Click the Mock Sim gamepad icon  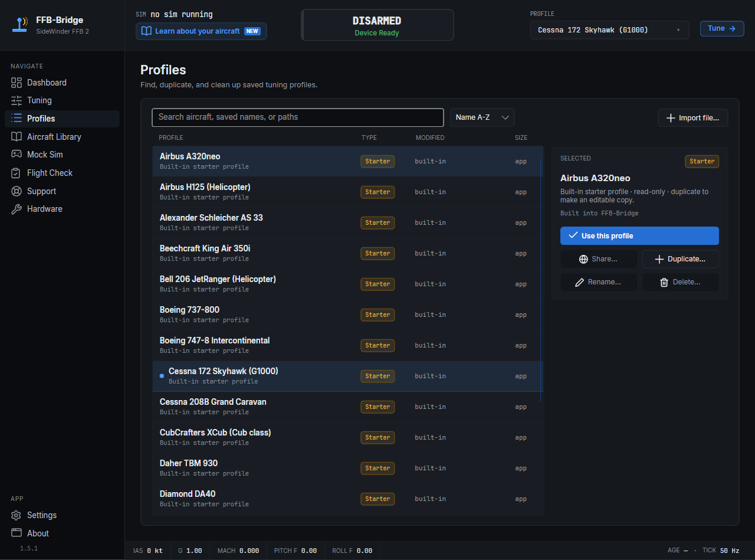pos(17,155)
